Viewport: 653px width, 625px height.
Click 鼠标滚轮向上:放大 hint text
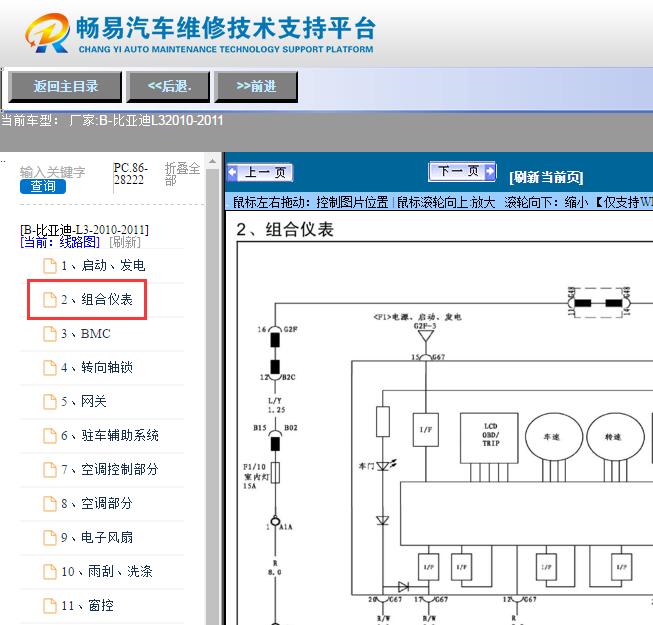pos(446,202)
